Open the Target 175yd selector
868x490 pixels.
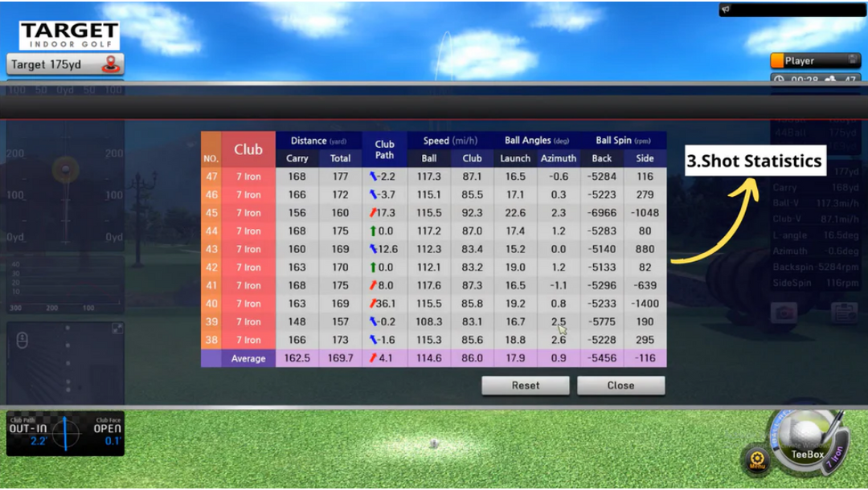[64, 64]
